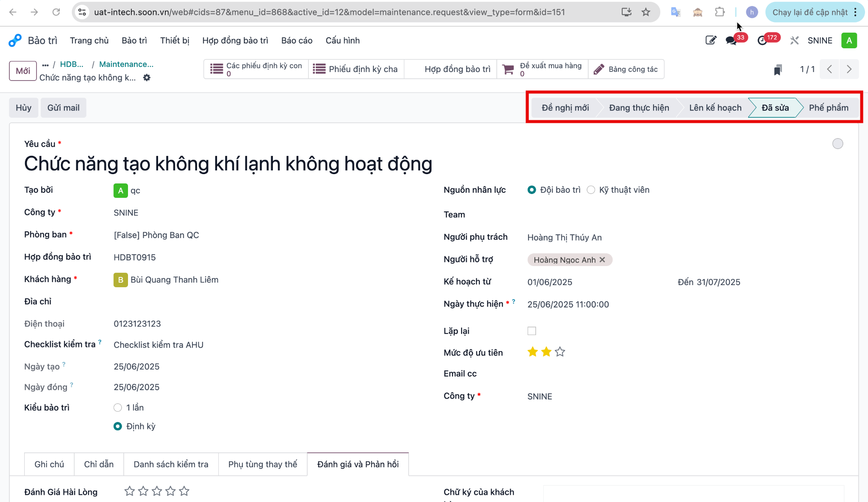The height and width of the screenshot is (502, 868).
Task: Open the Cấu hình menu
Action: 342,41
